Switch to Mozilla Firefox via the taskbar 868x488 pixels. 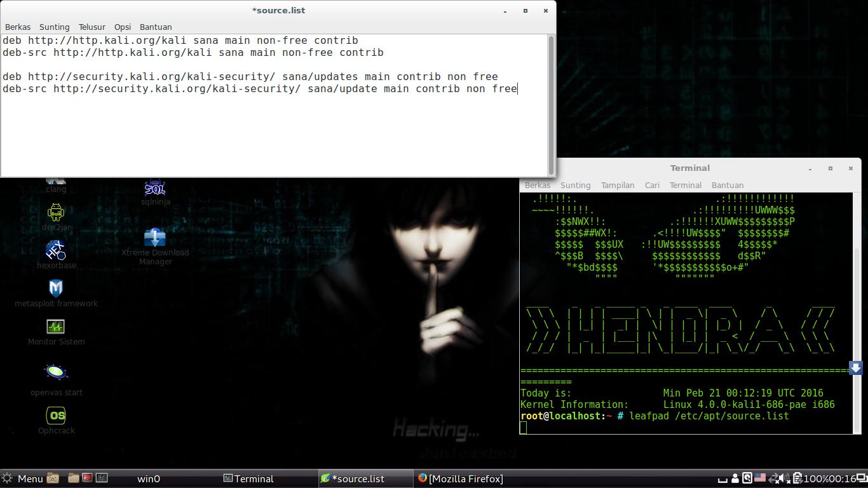460,478
